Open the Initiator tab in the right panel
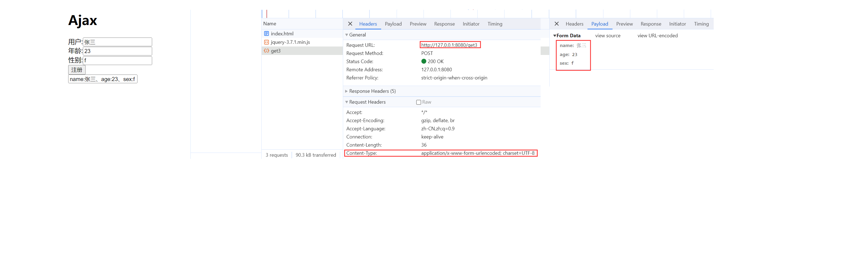 pyautogui.click(x=677, y=24)
